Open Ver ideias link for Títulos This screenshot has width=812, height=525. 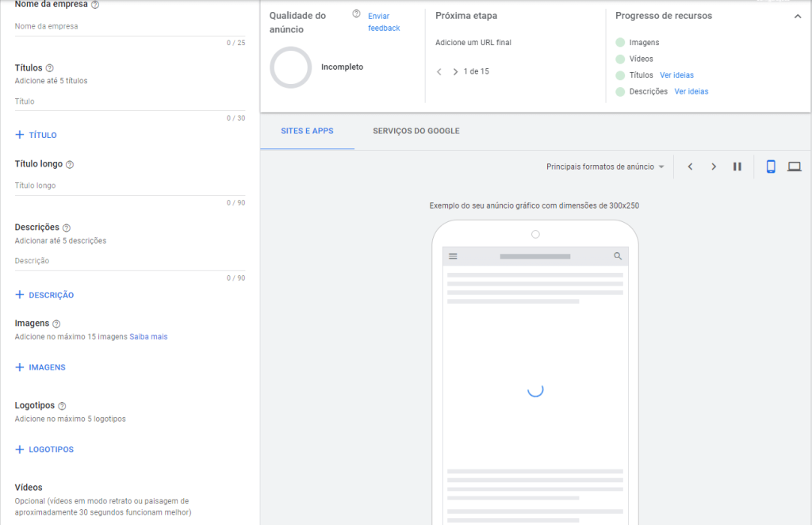[x=676, y=75]
